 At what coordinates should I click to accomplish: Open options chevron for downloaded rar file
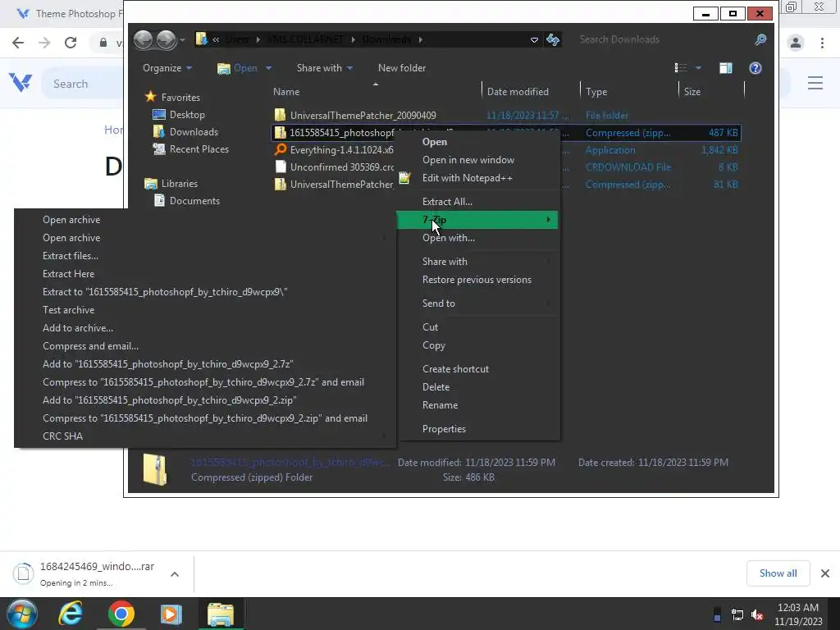click(174, 574)
